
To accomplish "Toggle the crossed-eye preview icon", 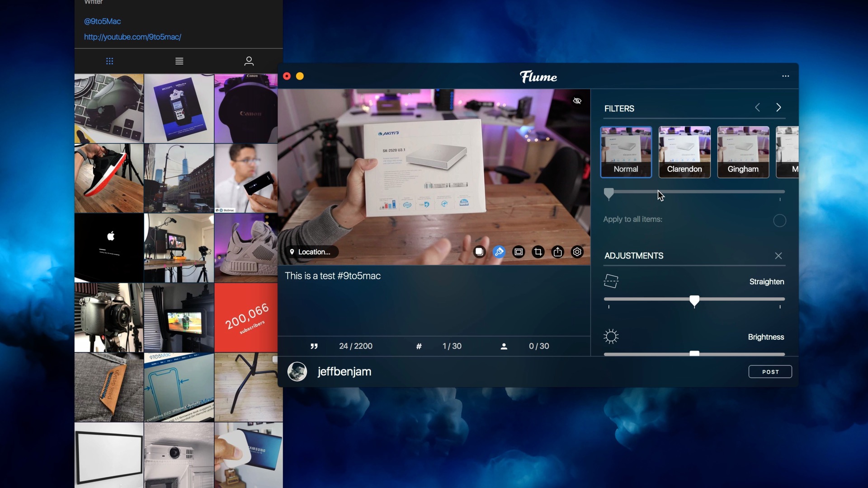I will [x=577, y=101].
